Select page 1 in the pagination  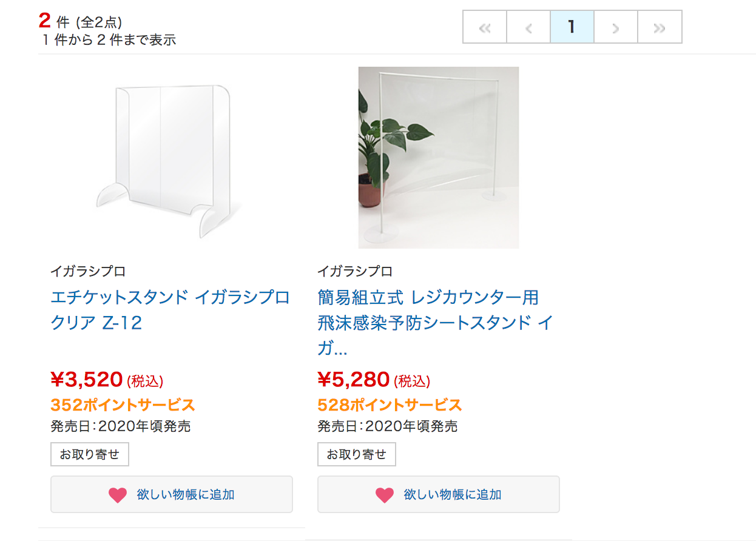pyautogui.click(x=572, y=27)
